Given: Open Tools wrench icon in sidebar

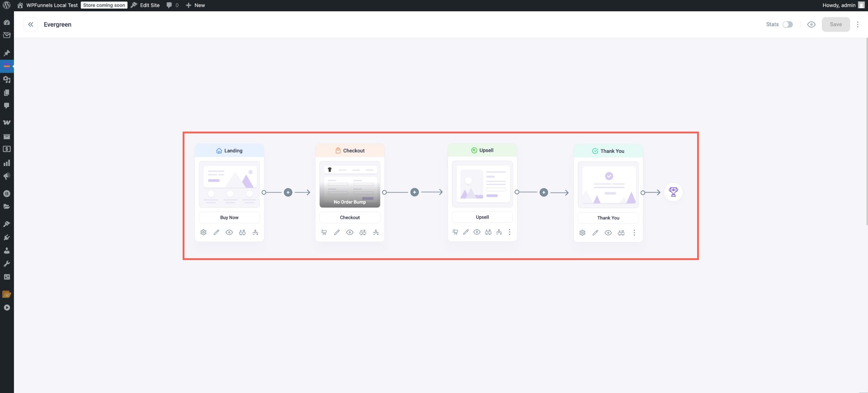Looking at the screenshot, I should point(7,264).
